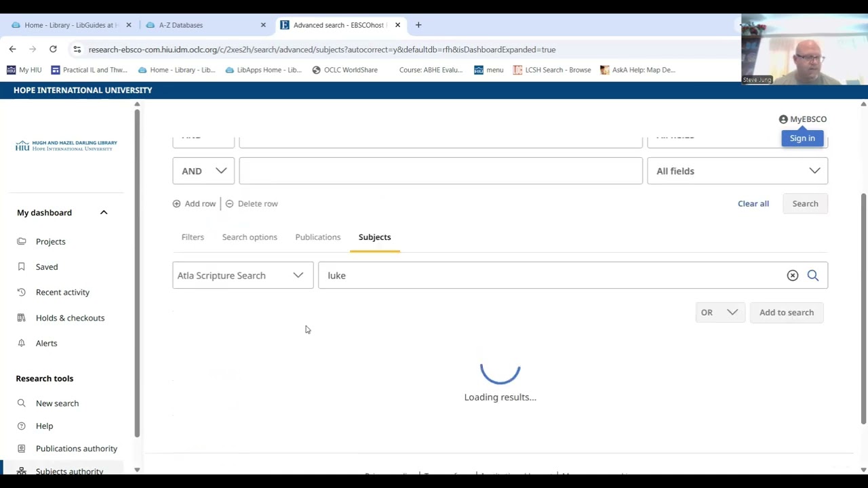Click the Hugh and Hazel Darling Library logo
This screenshot has height=488, width=868.
point(66,146)
